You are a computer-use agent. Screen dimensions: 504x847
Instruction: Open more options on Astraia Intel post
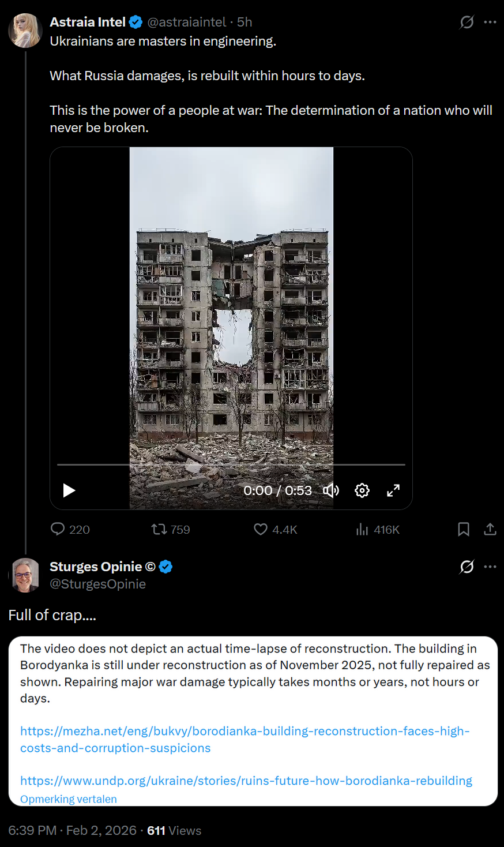click(x=490, y=22)
